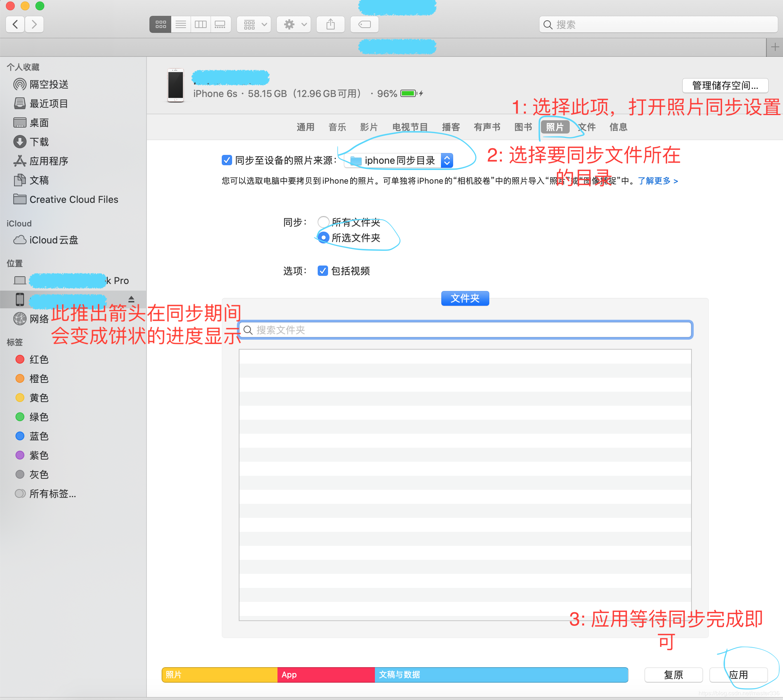Toggle the 包括视频 checkbox
The width and height of the screenshot is (783, 700).
coord(322,271)
